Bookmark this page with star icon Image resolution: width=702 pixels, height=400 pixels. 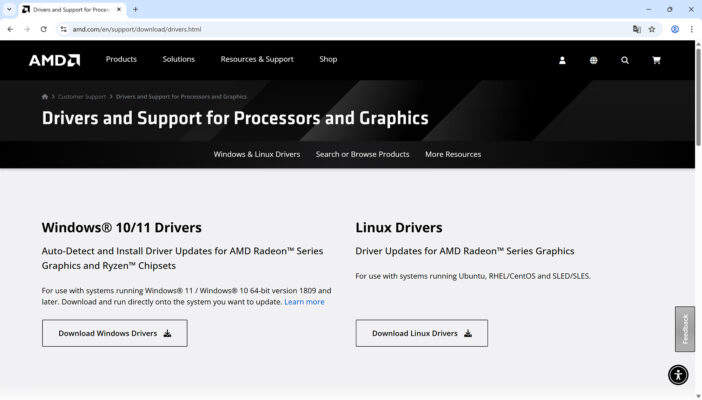pos(652,29)
